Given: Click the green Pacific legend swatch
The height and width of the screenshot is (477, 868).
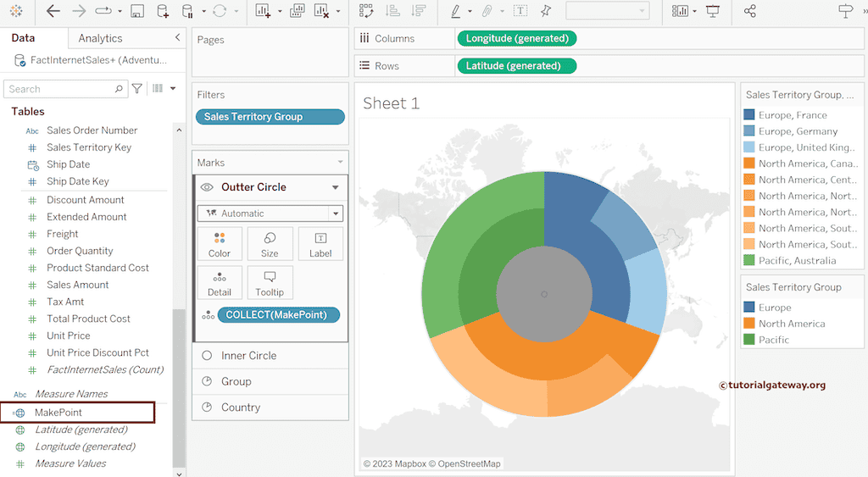Looking at the screenshot, I should point(749,340).
